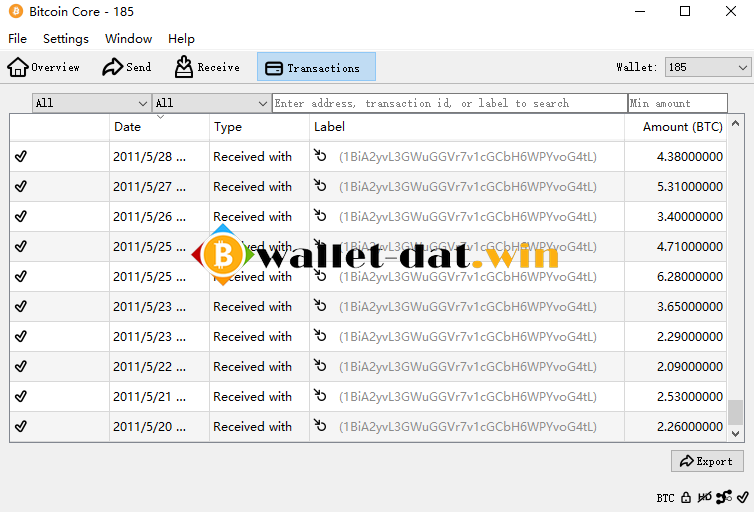Click the Receive inbox icon

coord(184,67)
